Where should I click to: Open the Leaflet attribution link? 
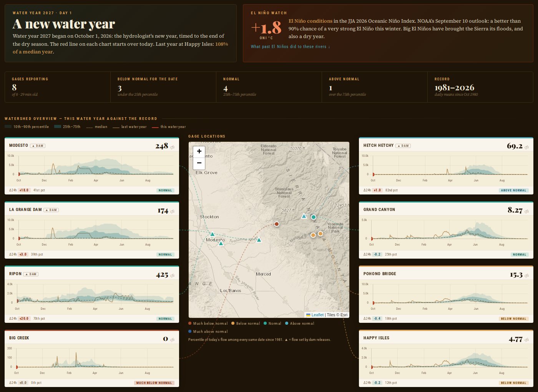click(317, 315)
